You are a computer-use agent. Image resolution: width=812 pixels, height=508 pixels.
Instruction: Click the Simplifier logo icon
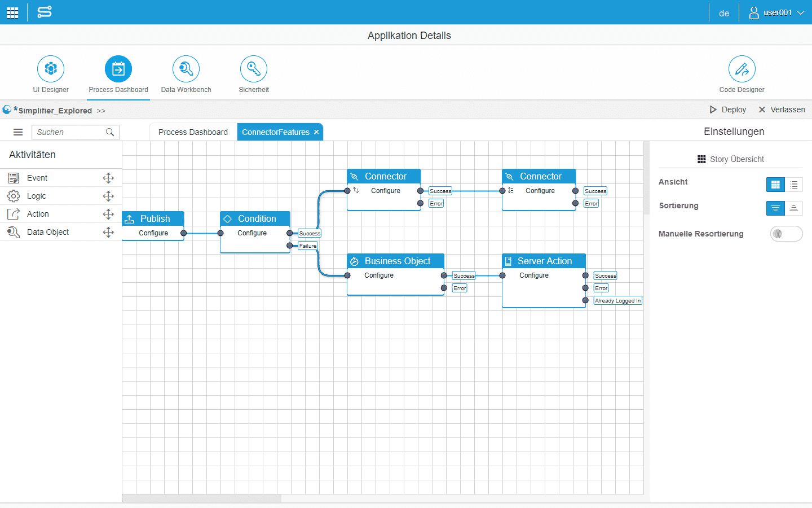pos(44,12)
